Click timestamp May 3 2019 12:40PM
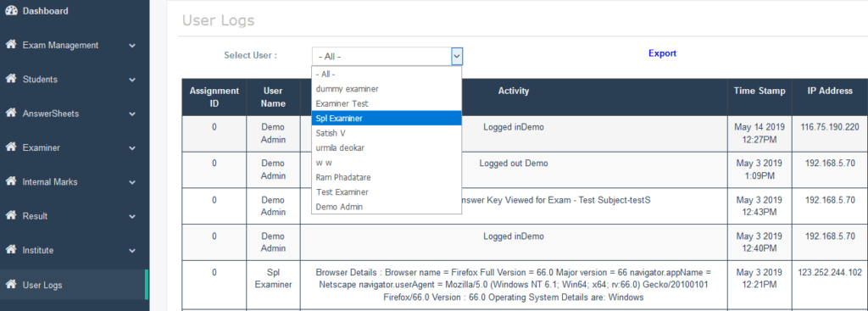 [759, 242]
